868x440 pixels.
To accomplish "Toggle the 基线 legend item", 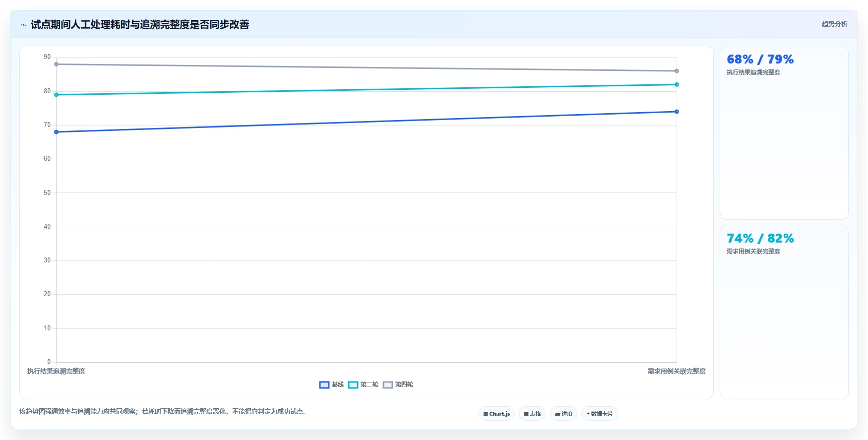I will pyautogui.click(x=331, y=384).
